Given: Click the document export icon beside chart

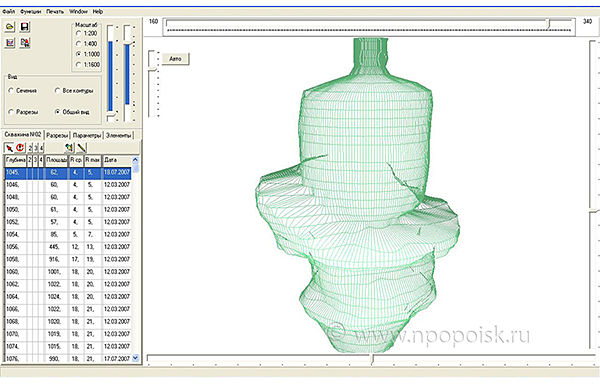Looking at the screenshot, I should pos(25,42).
